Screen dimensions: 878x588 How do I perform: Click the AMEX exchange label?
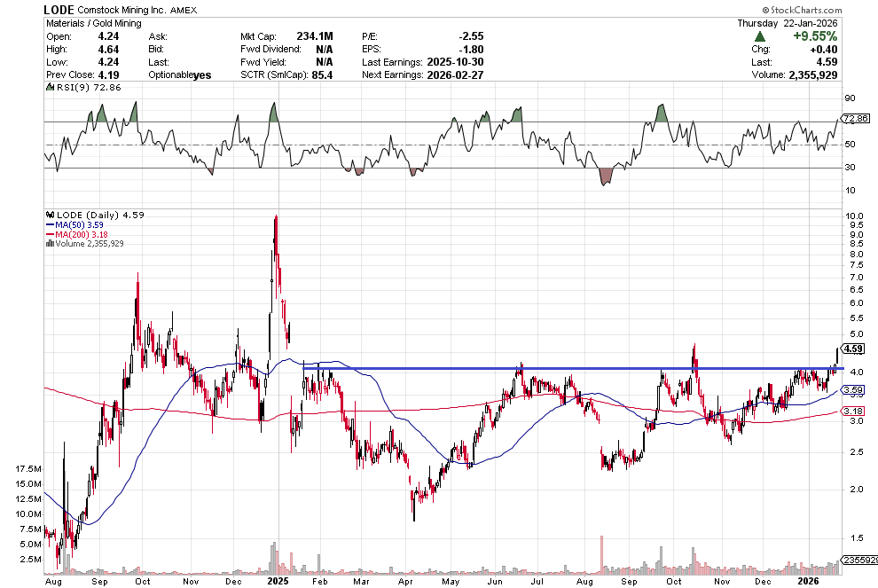[x=183, y=10]
